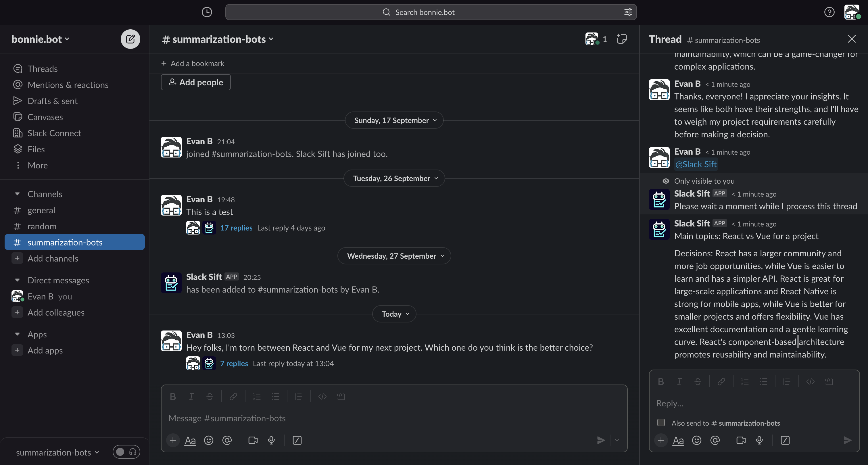The width and height of the screenshot is (868, 465).
Task: Click the 7 replies link on Evan B post
Action: 234,363
